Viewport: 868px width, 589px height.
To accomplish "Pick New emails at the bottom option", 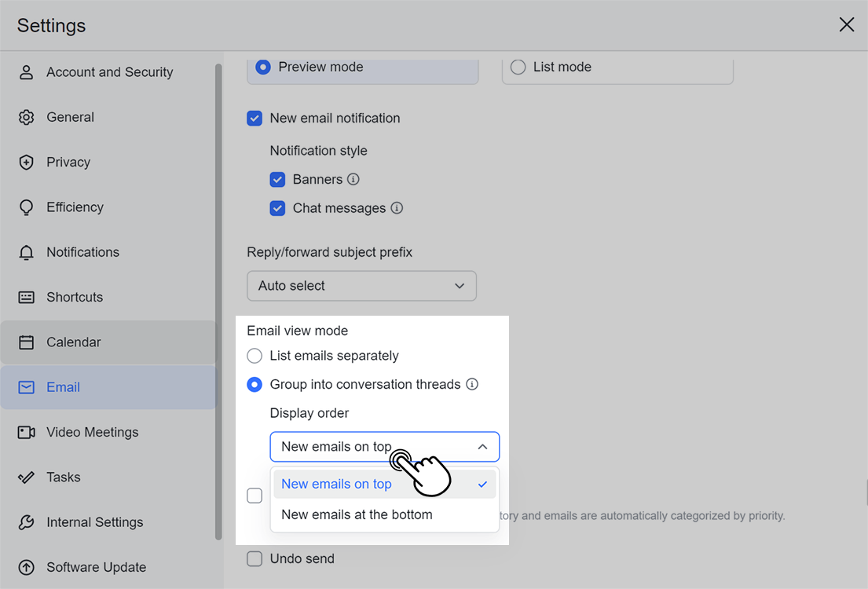I will tap(385, 515).
